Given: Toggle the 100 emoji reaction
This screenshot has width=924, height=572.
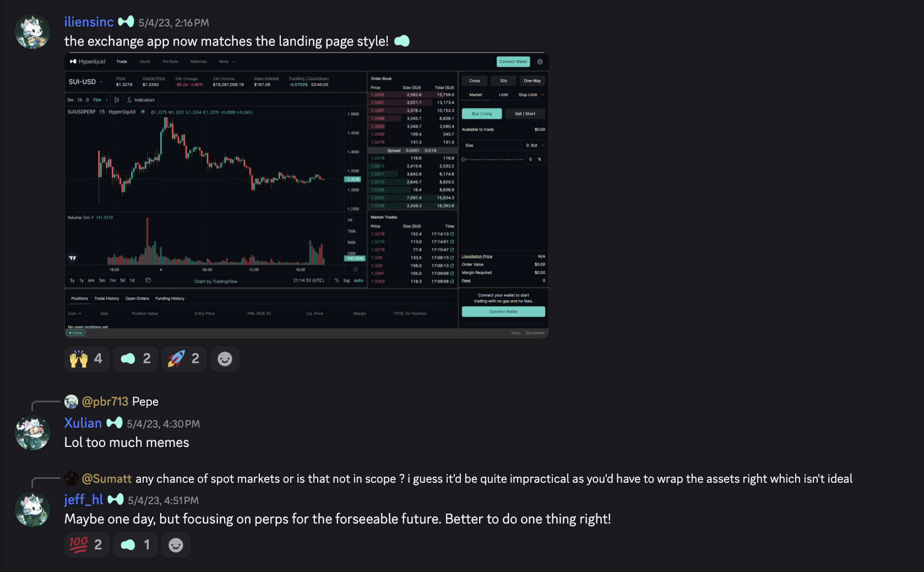Looking at the screenshot, I should pyautogui.click(x=86, y=545).
